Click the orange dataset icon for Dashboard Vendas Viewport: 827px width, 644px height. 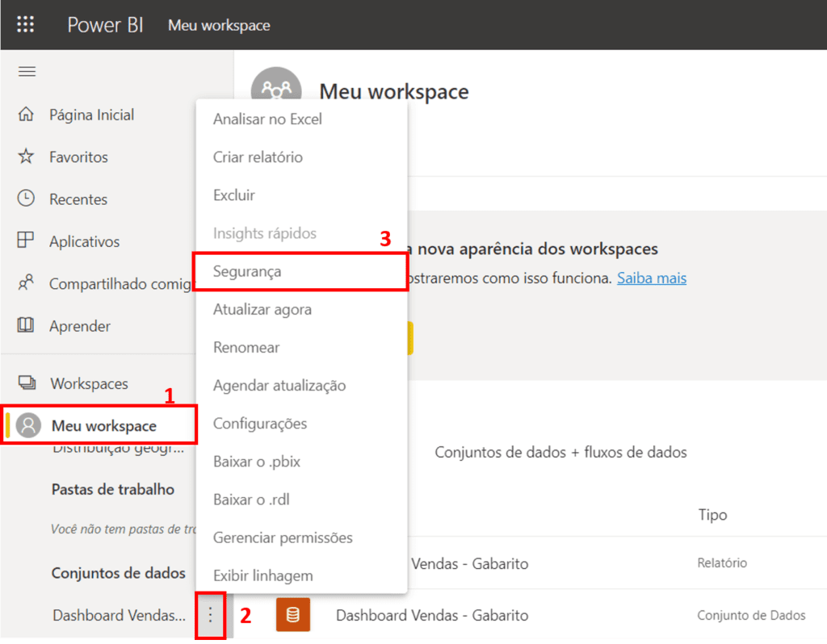coord(293,614)
